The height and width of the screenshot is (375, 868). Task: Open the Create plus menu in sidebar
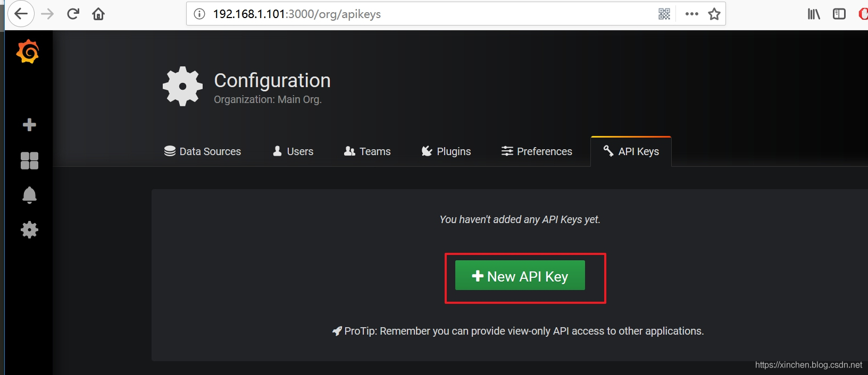point(29,125)
